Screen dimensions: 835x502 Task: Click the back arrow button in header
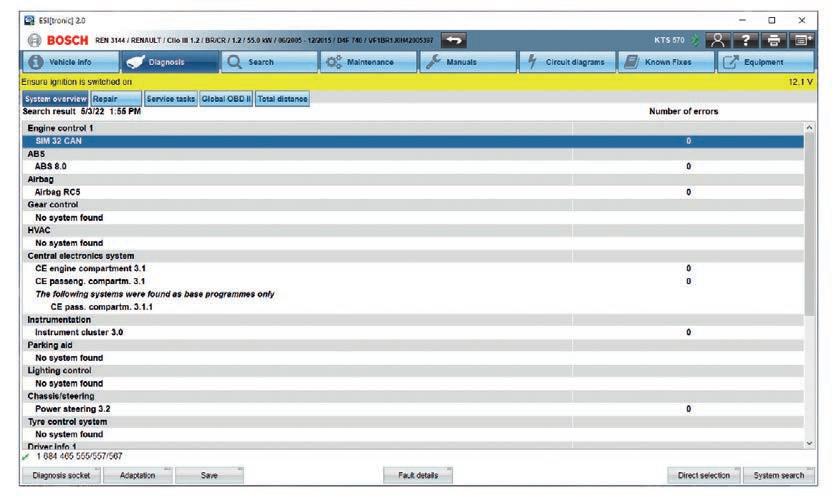(x=454, y=40)
